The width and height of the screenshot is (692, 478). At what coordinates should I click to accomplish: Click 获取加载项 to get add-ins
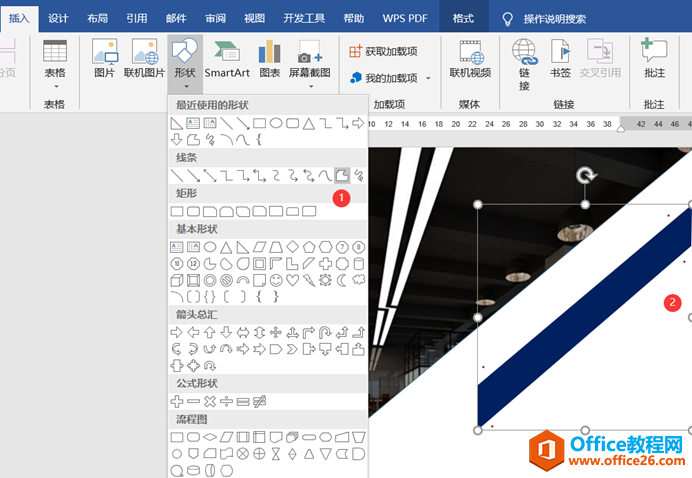point(383,51)
